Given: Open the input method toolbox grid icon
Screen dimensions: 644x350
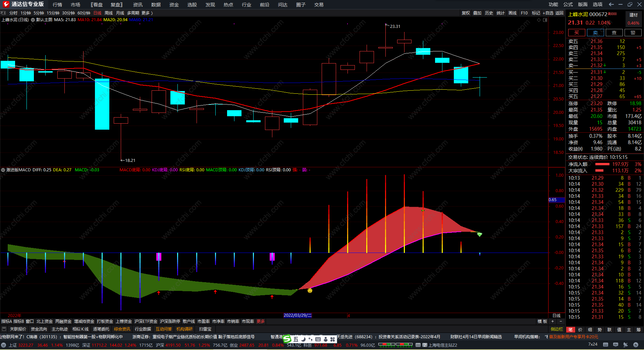Looking at the screenshot, I should (x=333, y=339).
